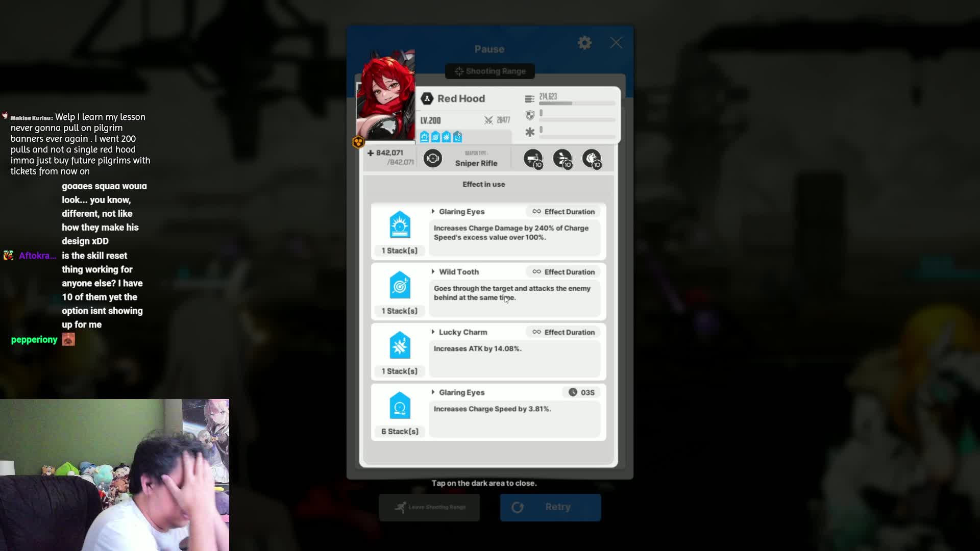The image size is (980, 551).
Task: Click the 'Effect in use' header
Action: coord(484,184)
